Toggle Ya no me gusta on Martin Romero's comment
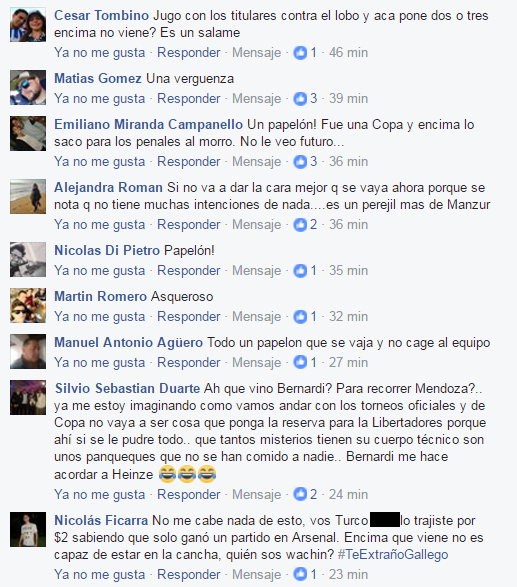Viewport: 517px width, 587px height. click(x=100, y=317)
